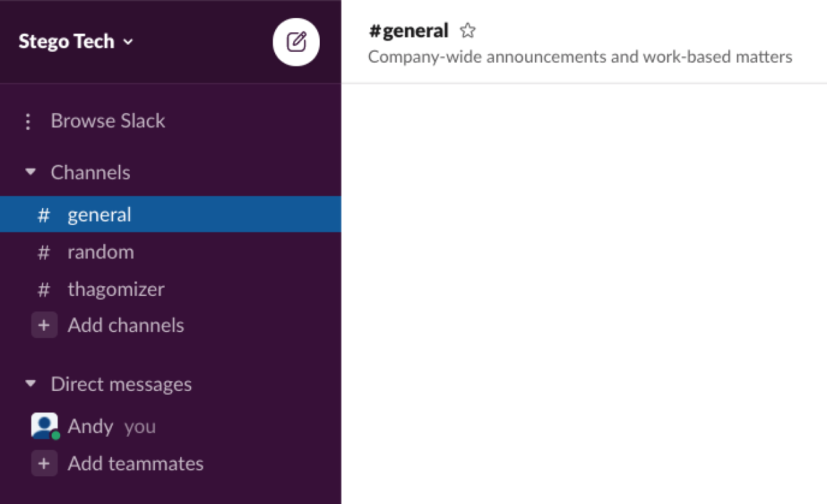Viewport: 827px width, 504px height.
Task: Click the Add channels label
Action: (x=126, y=325)
